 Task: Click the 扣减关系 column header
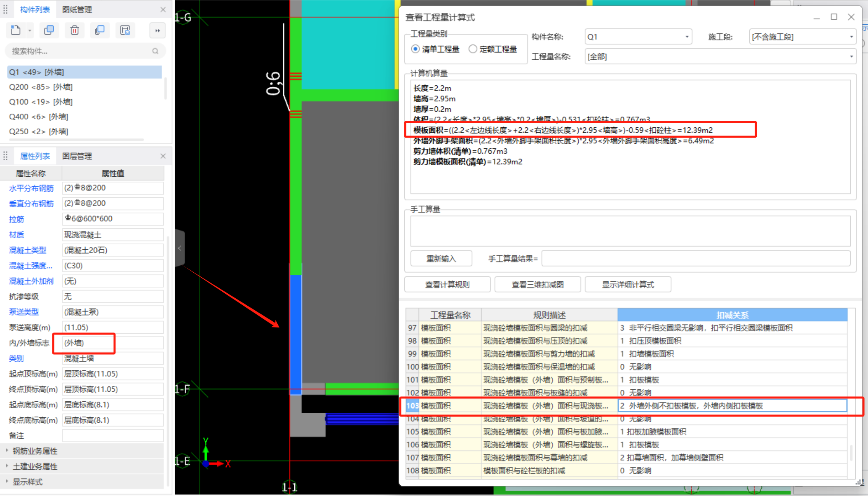pos(732,315)
